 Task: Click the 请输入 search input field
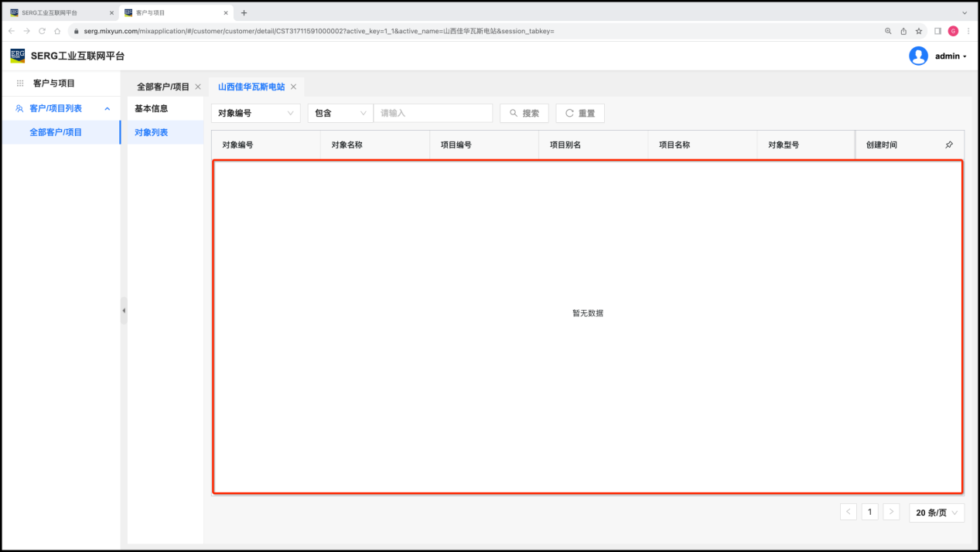pyautogui.click(x=432, y=113)
